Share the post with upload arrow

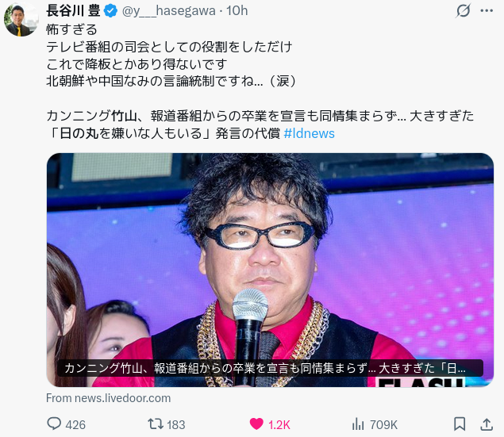(x=487, y=424)
